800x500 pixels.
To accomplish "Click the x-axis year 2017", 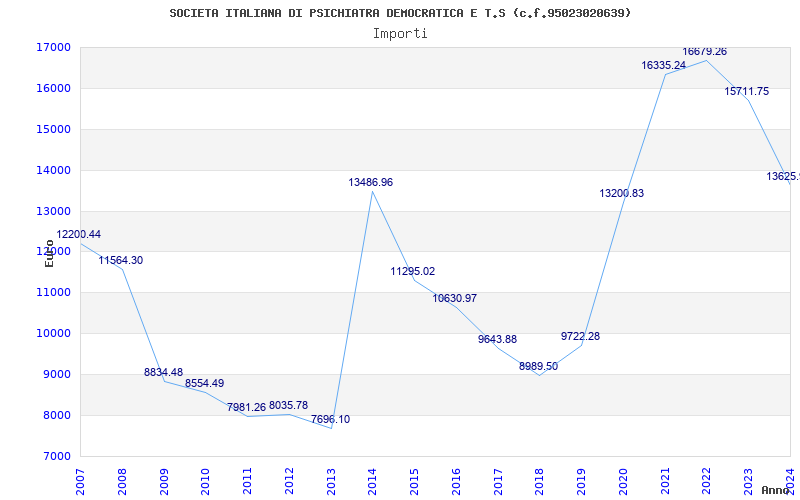I will 498,482.
